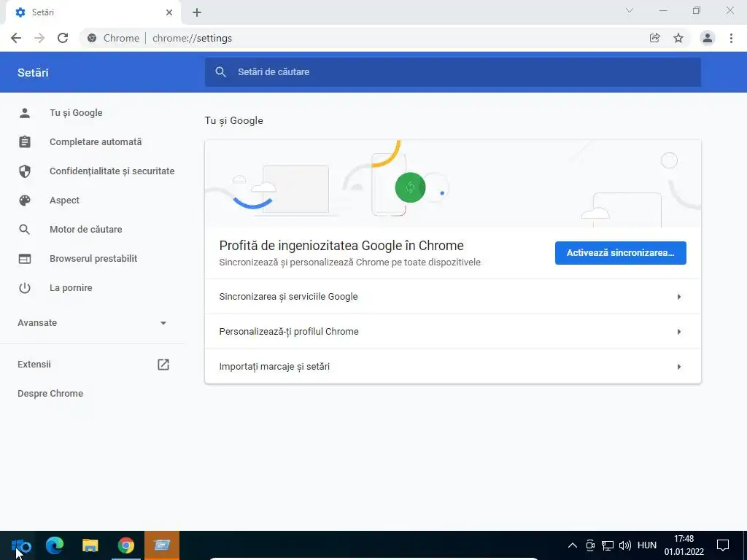Close the Setări tab

pos(169,12)
